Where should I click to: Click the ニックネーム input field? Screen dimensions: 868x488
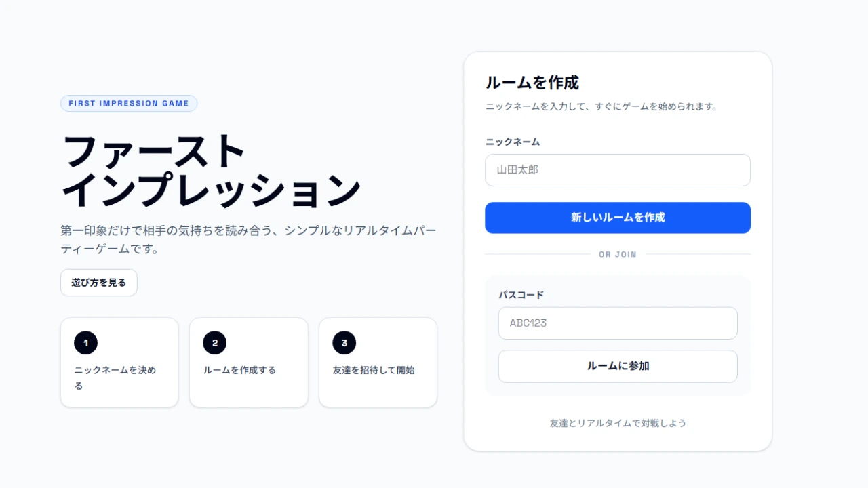(x=617, y=170)
